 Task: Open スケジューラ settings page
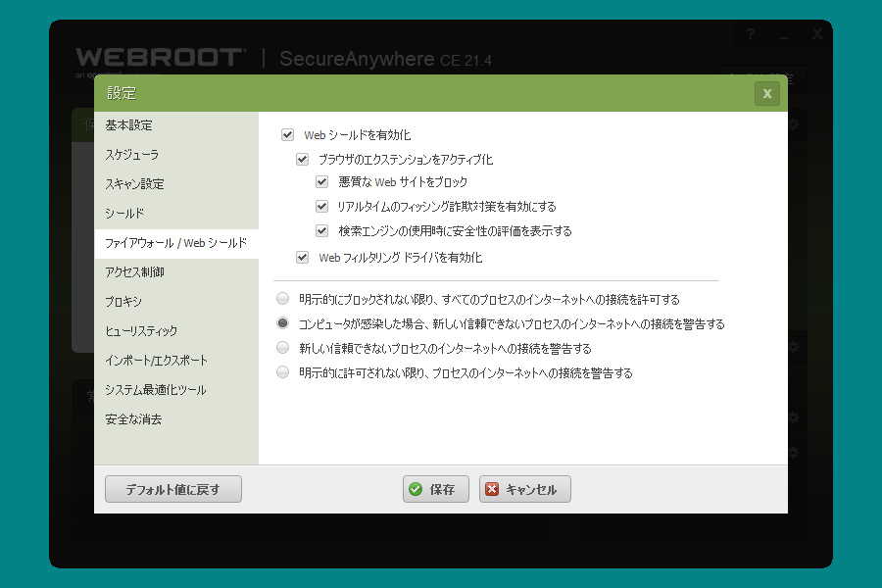click(x=176, y=155)
